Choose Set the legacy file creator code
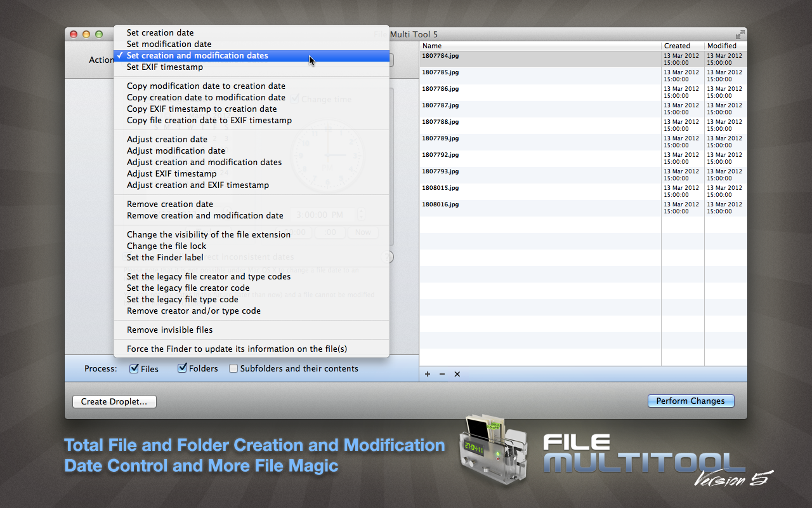This screenshot has width=812, height=508. point(251,288)
